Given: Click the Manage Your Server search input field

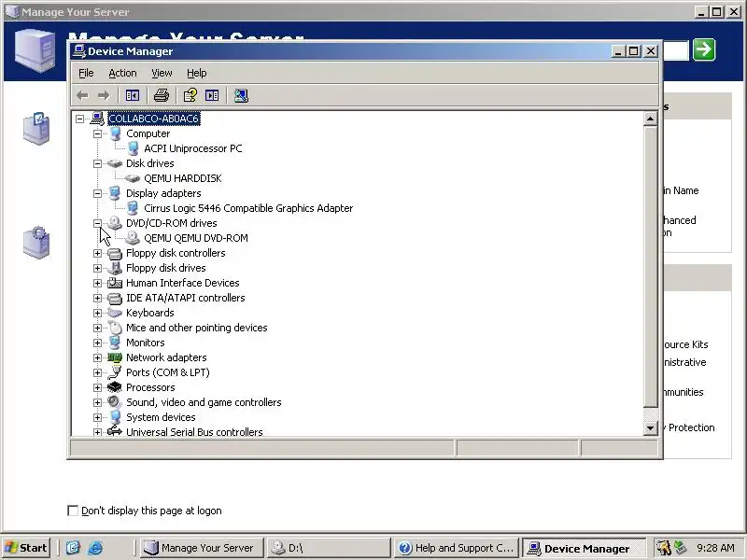Looking at the screenshot, I should click(x=675, y=50).
